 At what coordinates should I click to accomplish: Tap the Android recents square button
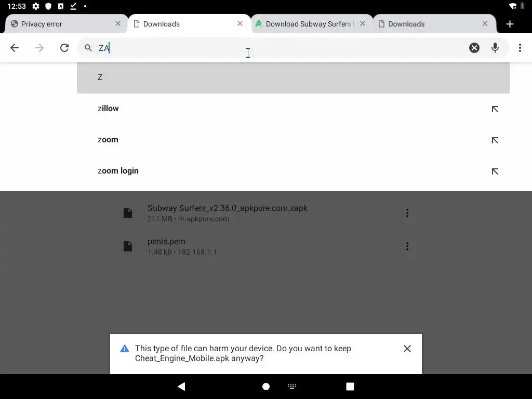[x=350, y=387]
